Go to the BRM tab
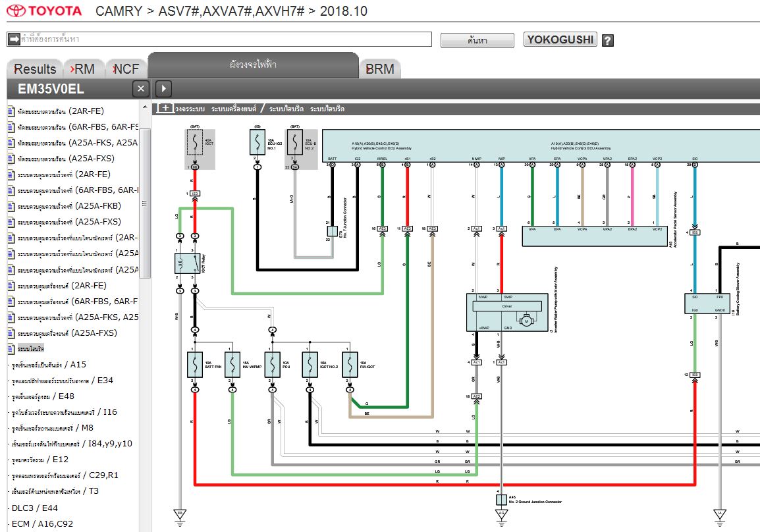The image size is (760, 532). coord(379,69)
